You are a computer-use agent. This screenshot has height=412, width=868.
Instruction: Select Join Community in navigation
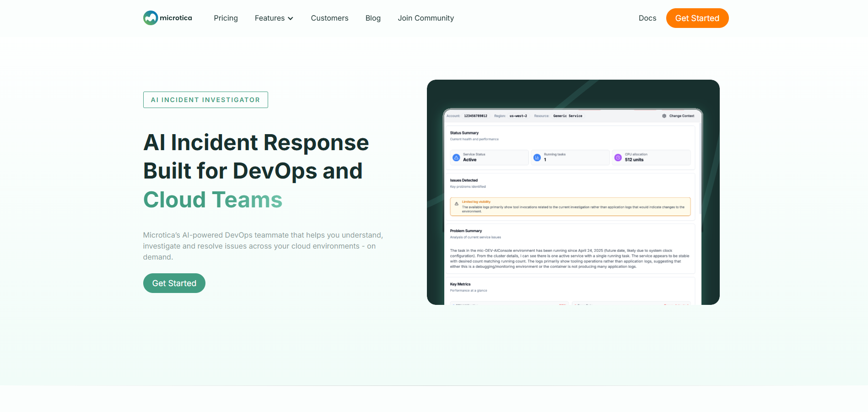coord(426,18)
